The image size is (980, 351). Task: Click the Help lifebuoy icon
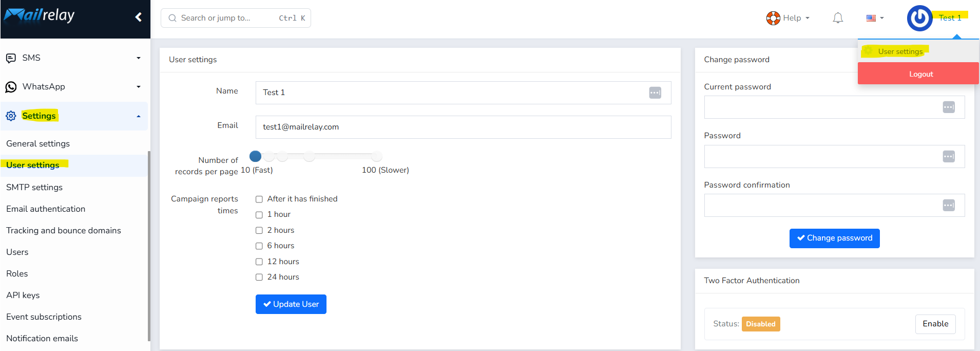tap(773, 18)
